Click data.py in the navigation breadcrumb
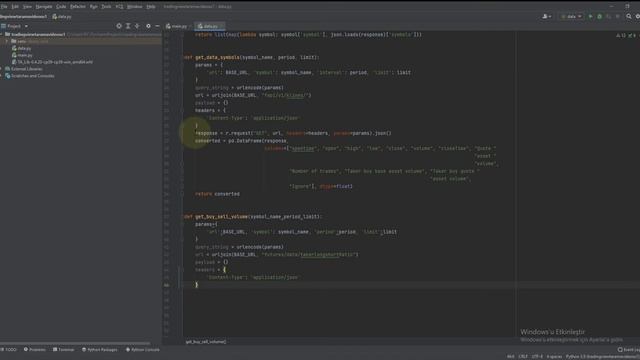The width and height of the screenshot is (640, 360). pos(62,17)
